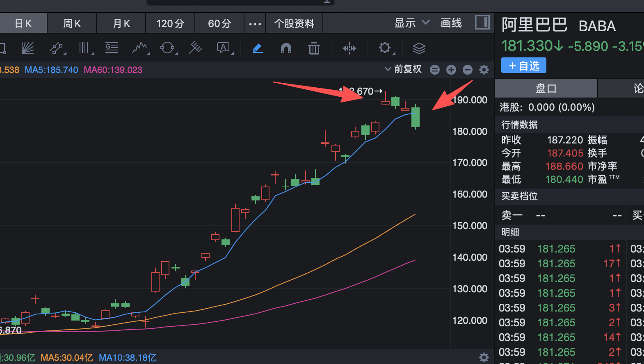Image resolution: width=644 pixels, height=364 pixels.
Task: Zoom out the chart with minus icon
Action: [x=468, y=70]
